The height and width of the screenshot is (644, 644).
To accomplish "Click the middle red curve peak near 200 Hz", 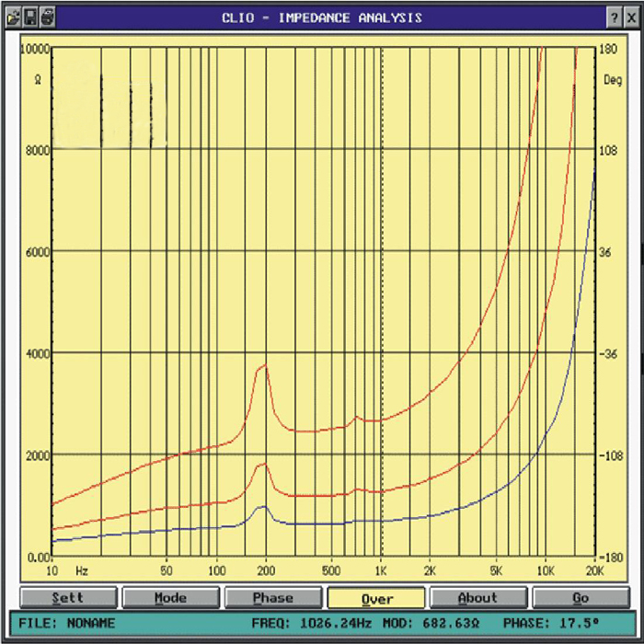I will [x=264, y=464].
